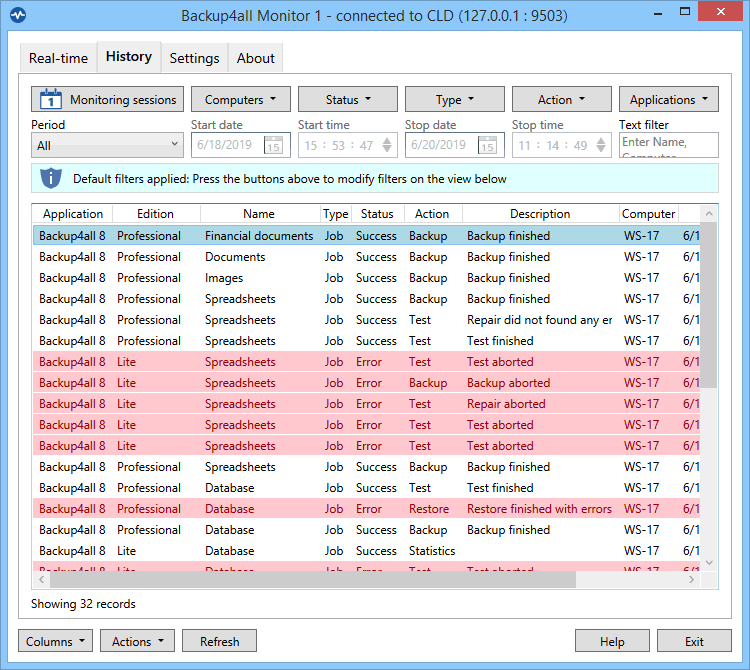Open the Columns dropdown button
This screenshot has height=670, width=750.
click(x=55, y=641)
